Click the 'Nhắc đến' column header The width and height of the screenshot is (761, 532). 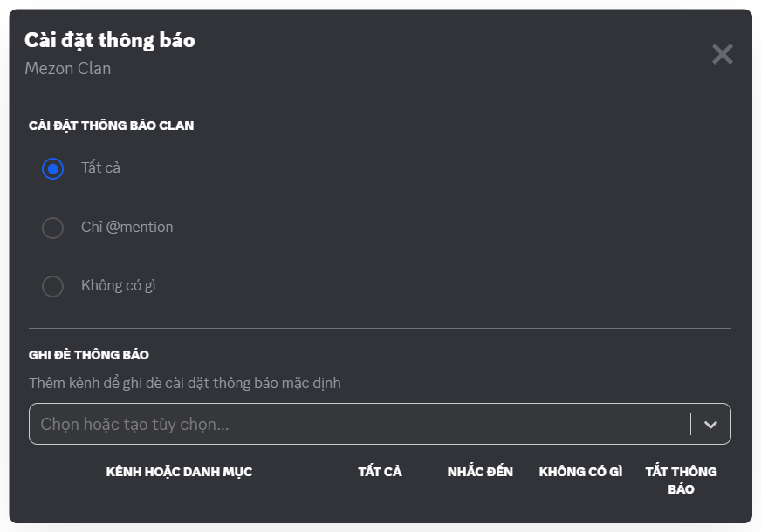[x=480, y=472]
